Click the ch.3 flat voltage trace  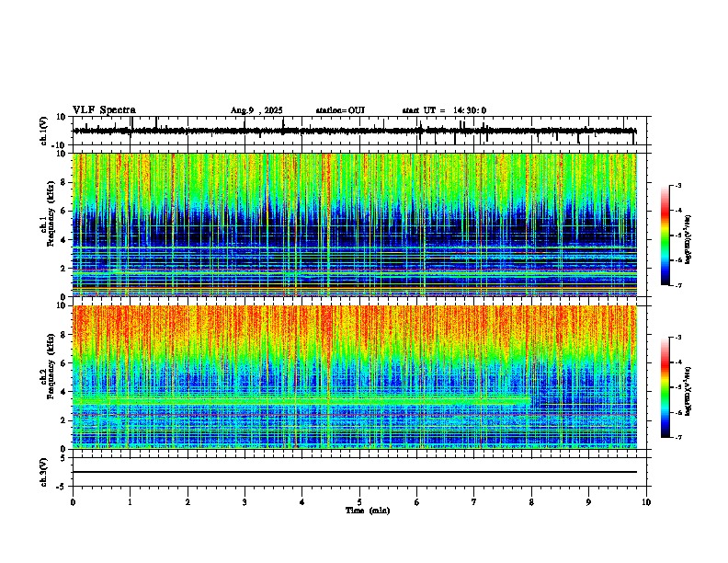point(355,472)
